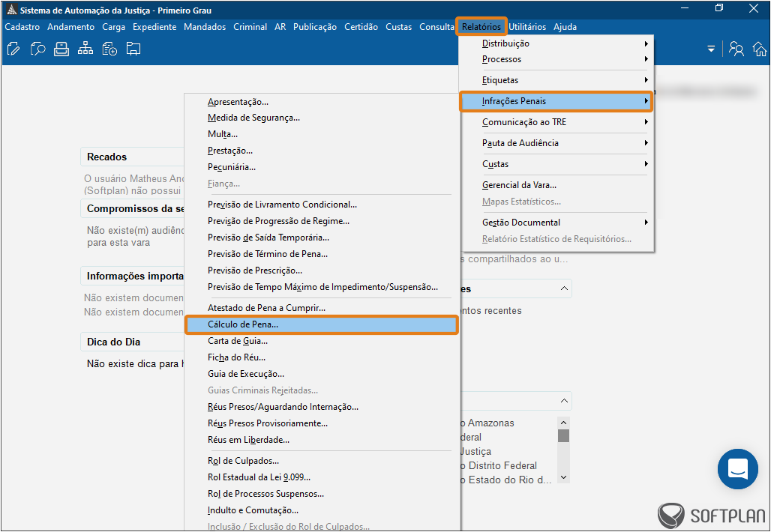Image resolution: width=771 pixels, height=532 pixels.
Task: Open the AR menu
Action: (x=280, y=27)
